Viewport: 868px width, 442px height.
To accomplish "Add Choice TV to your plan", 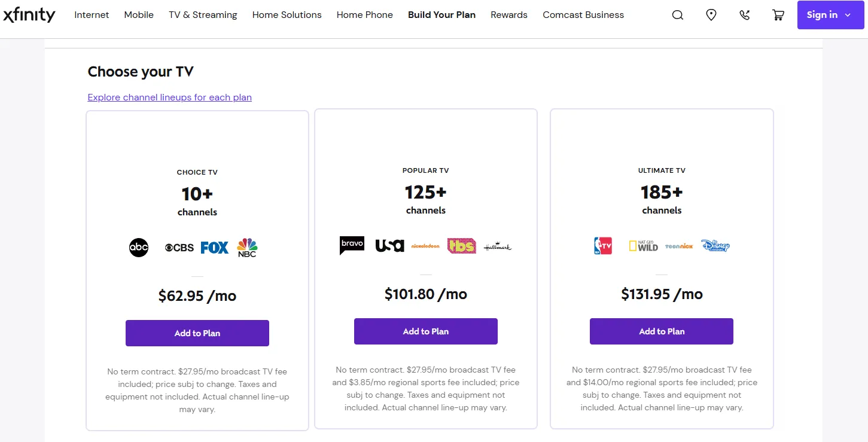I will [197, 333].
